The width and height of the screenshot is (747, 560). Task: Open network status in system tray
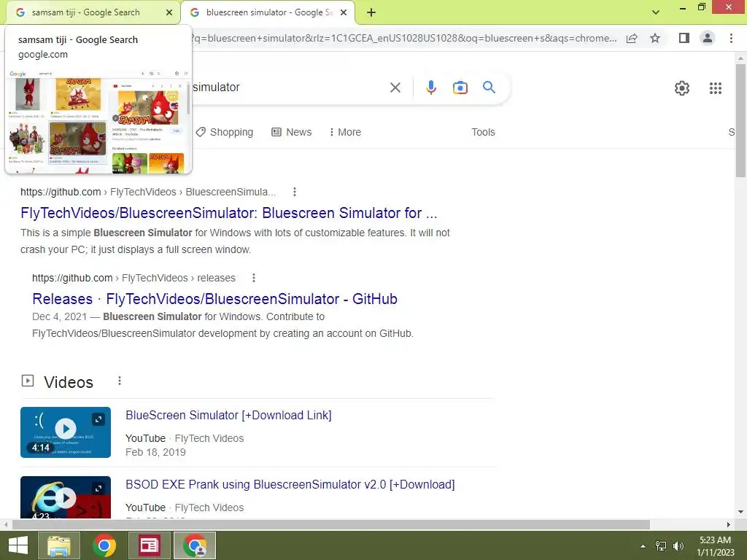coord(661,546)
